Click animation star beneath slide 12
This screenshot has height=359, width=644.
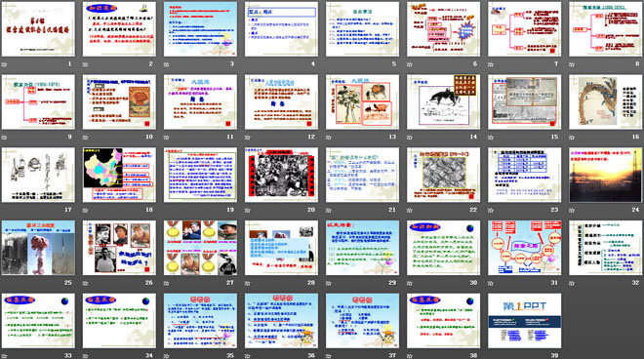(x=248, y=138)
